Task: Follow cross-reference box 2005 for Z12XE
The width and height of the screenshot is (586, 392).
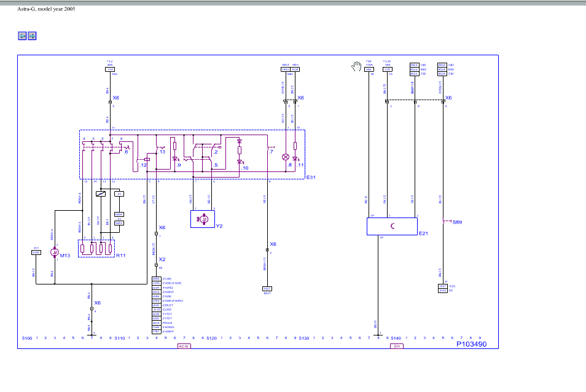Action: point(156,279)
